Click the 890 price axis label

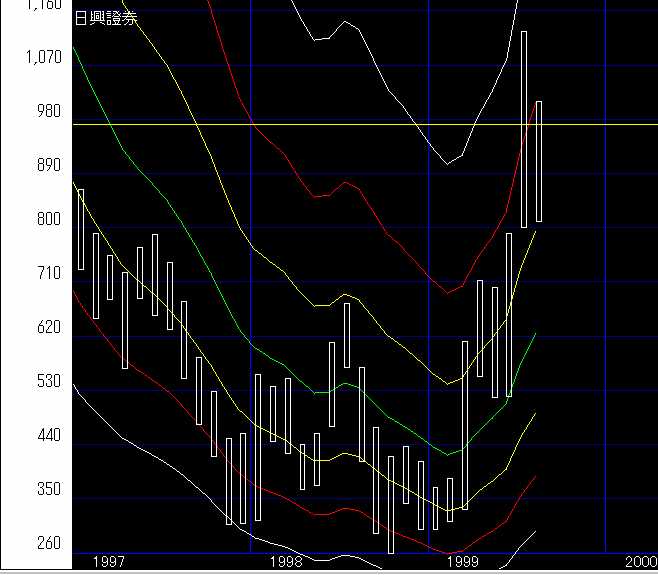(x=46, y=165)
